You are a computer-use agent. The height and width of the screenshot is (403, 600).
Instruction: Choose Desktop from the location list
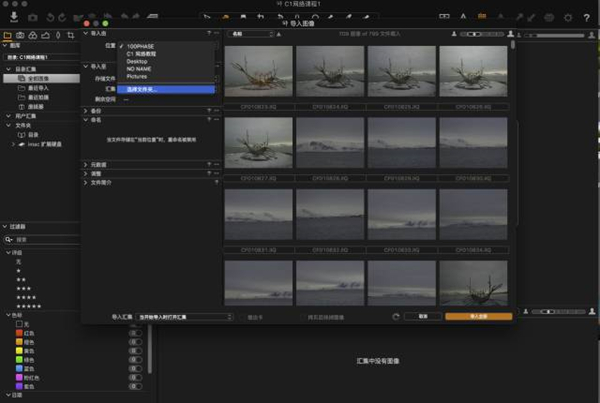coord(138,60)
